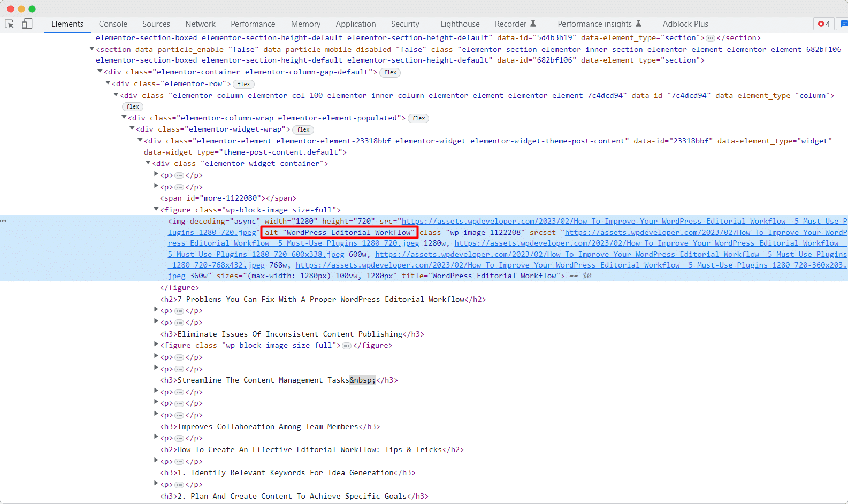The image size is (848, 504).
Task: Expand the collapsed figure below Inconsistent Content heading
Action: 156,345
